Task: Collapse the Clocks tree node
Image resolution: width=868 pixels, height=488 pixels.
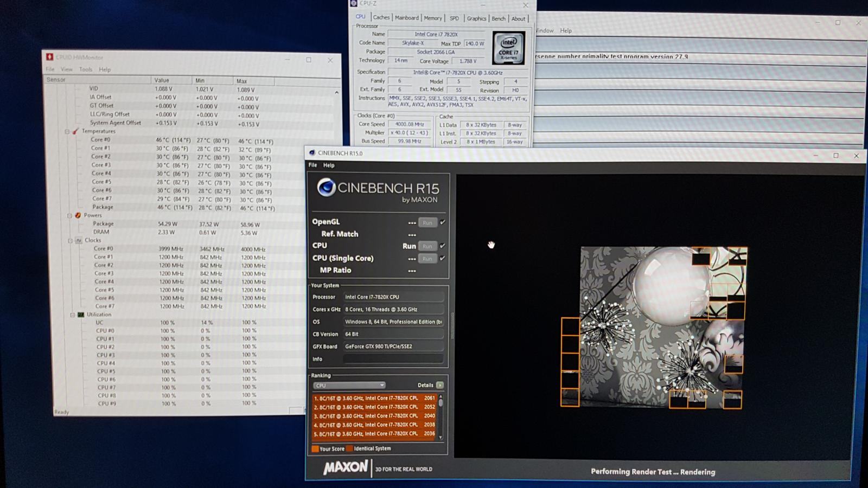Action: pyautogui.click(x=70, y=240)
